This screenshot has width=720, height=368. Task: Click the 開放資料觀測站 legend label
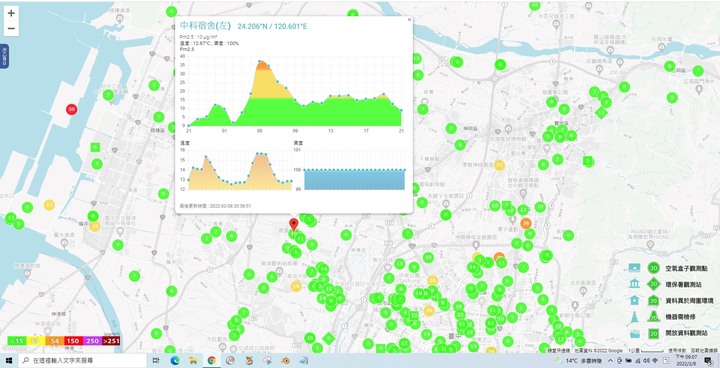click(686, 333)
